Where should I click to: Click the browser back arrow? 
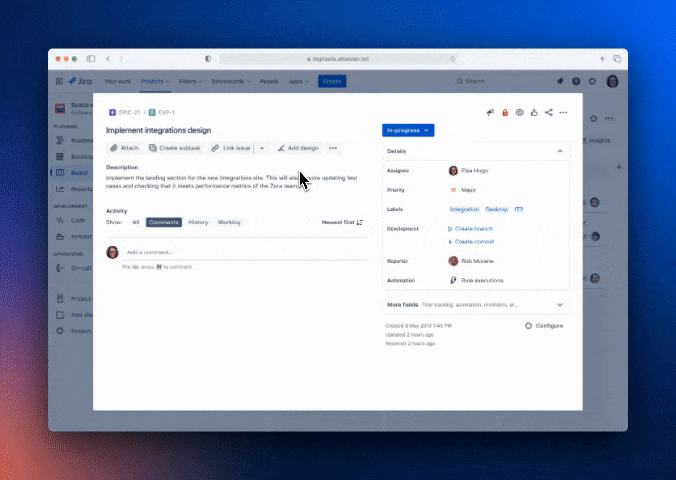click(x=108, y=59)
